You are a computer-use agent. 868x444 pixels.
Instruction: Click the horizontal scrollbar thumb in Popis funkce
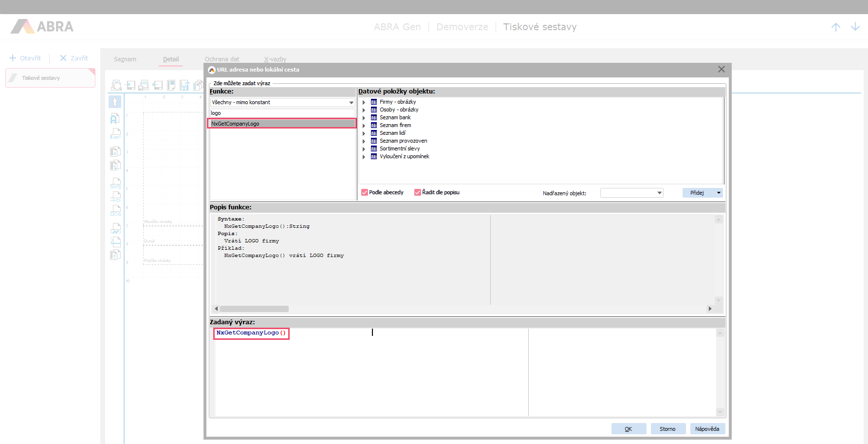click(x=254, y=309)
